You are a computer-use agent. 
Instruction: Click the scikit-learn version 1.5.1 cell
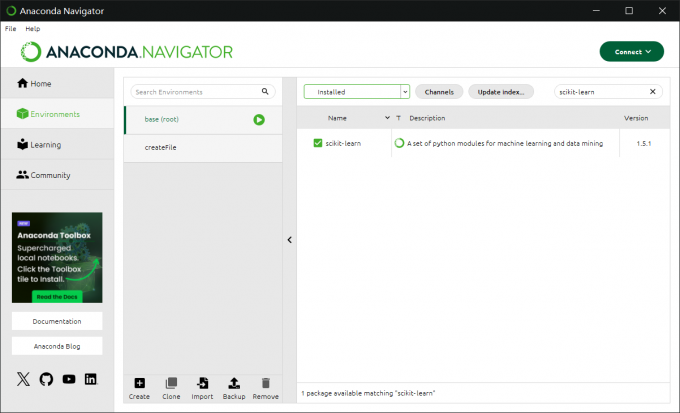[644, 143]
